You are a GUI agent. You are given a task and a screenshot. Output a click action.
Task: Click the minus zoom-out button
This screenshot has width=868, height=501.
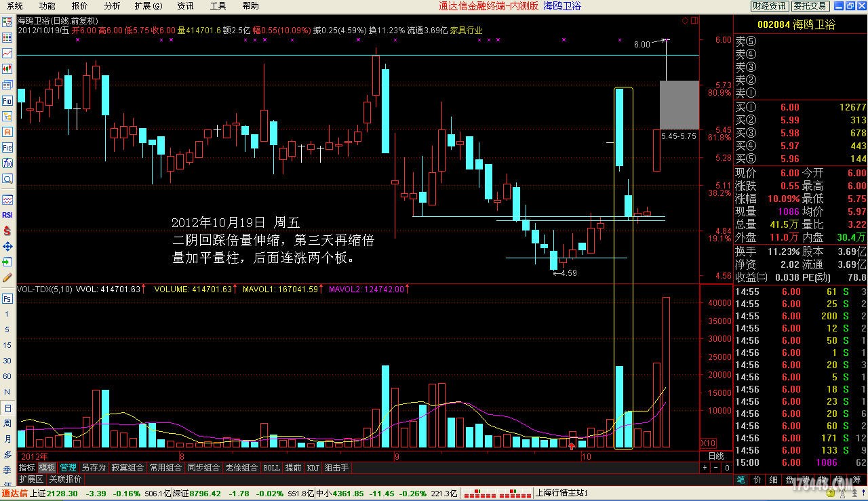(x=717, y=468)
